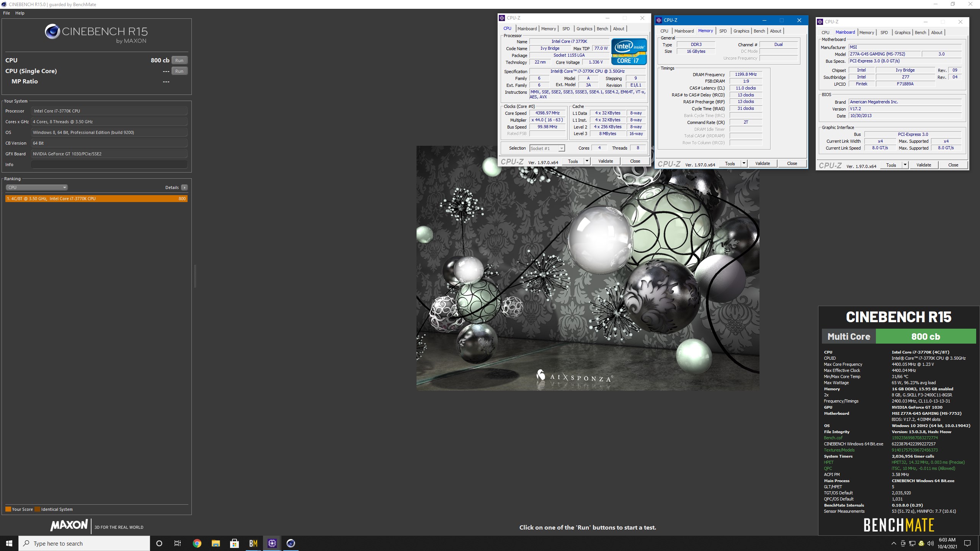This screenshot has height=551, width=980.
Task: Click Validate in left CPU-Z window
Action: point(606,161)
